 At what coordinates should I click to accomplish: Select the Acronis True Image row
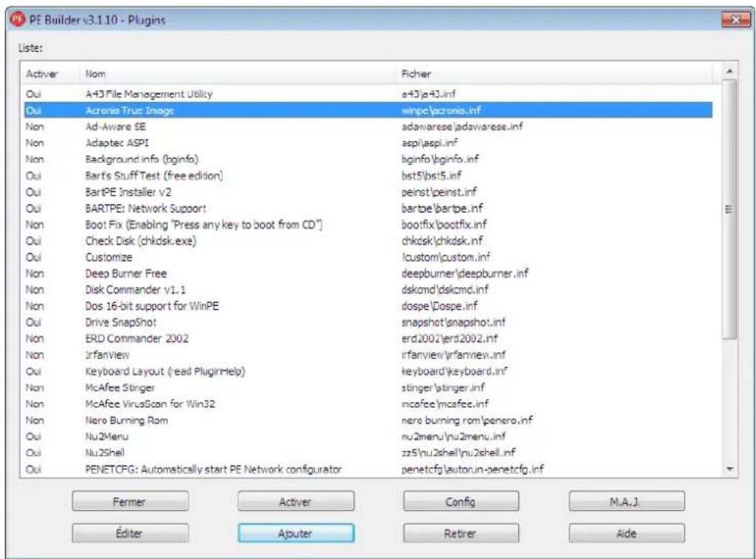click(368, 110)
